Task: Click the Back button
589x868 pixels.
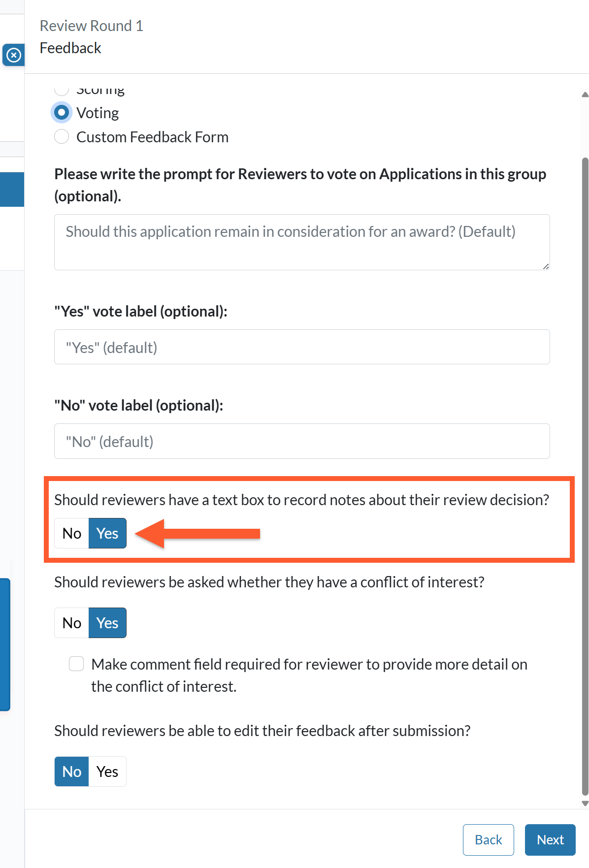Action: coord(489,840)
